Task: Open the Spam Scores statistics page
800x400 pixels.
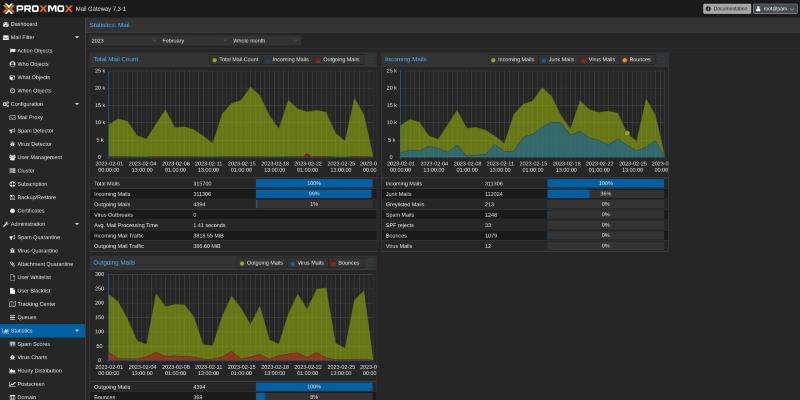Action: tap(33, 343)
